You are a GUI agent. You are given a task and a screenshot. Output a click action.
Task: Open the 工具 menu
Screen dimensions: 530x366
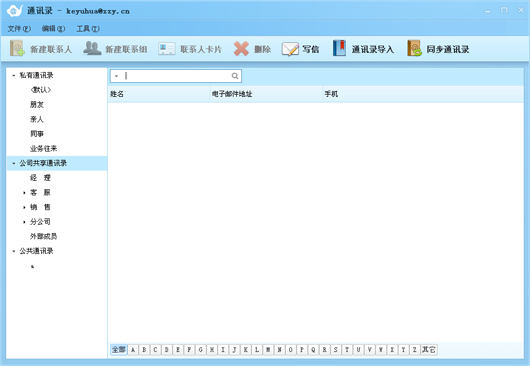point(88,29)
